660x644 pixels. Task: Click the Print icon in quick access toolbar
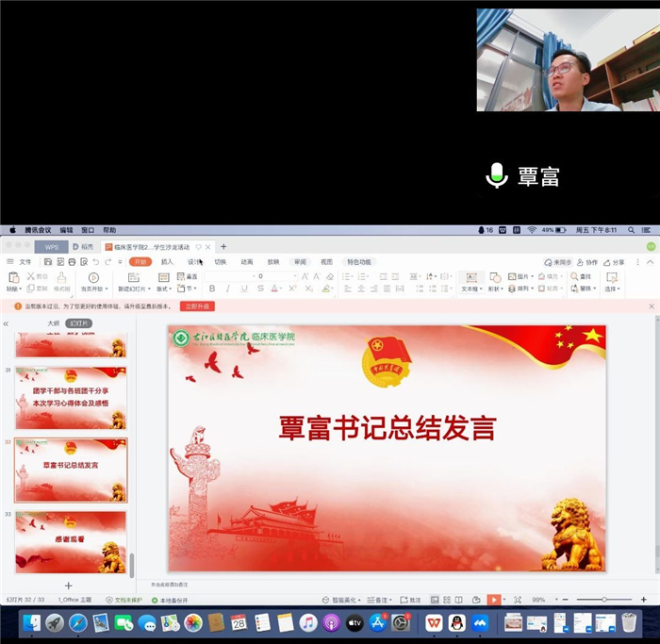point(72,262)
